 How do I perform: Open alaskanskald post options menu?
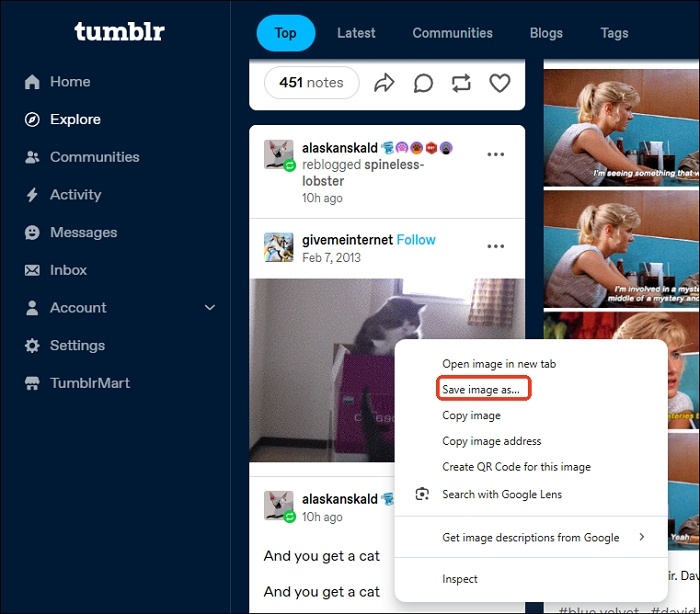click(496, 155)
